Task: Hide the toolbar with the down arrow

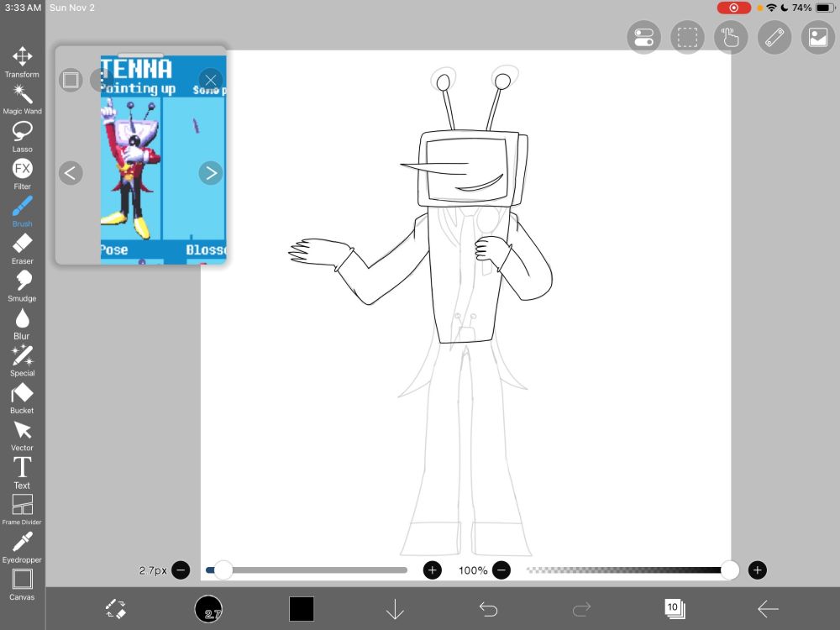Action: (x=395, y=609)
